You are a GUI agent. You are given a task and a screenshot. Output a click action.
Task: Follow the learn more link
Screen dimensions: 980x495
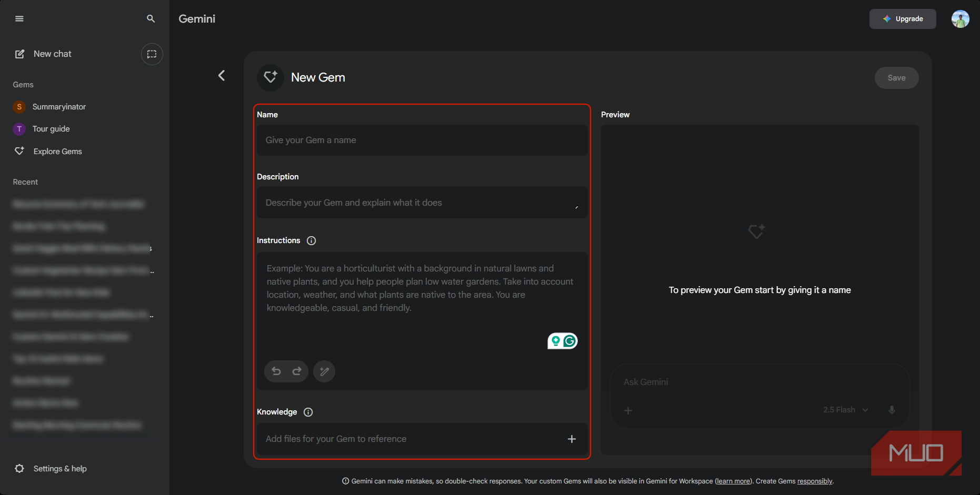733,481
